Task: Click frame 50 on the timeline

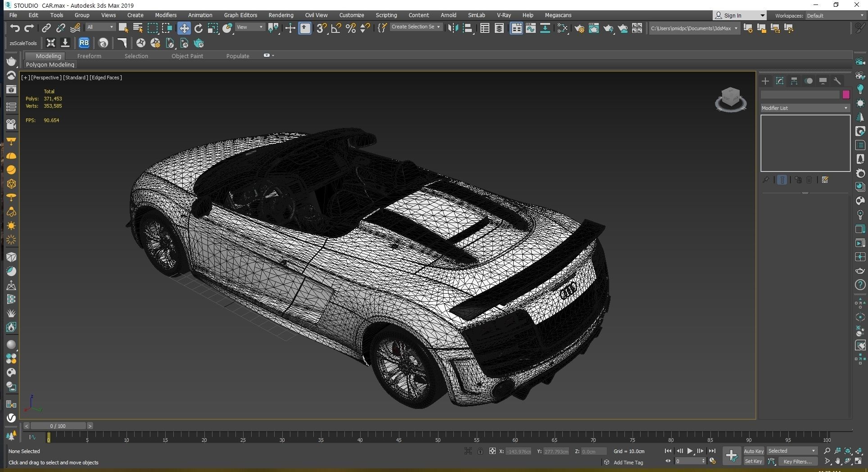Action: click(438, 437)
